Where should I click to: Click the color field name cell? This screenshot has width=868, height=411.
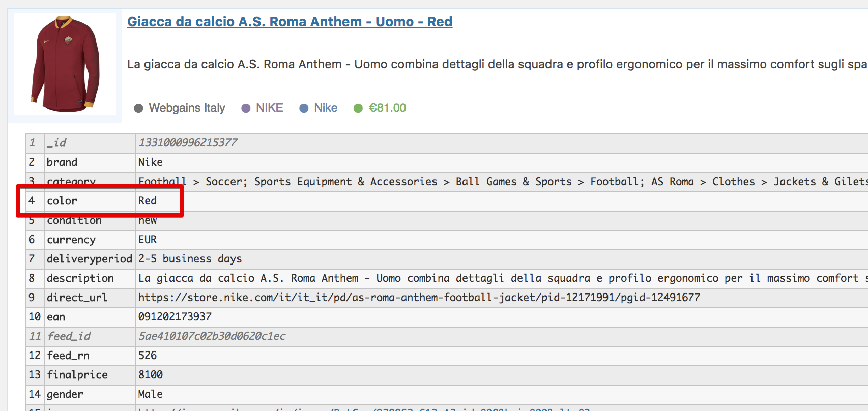coord(90,201)
